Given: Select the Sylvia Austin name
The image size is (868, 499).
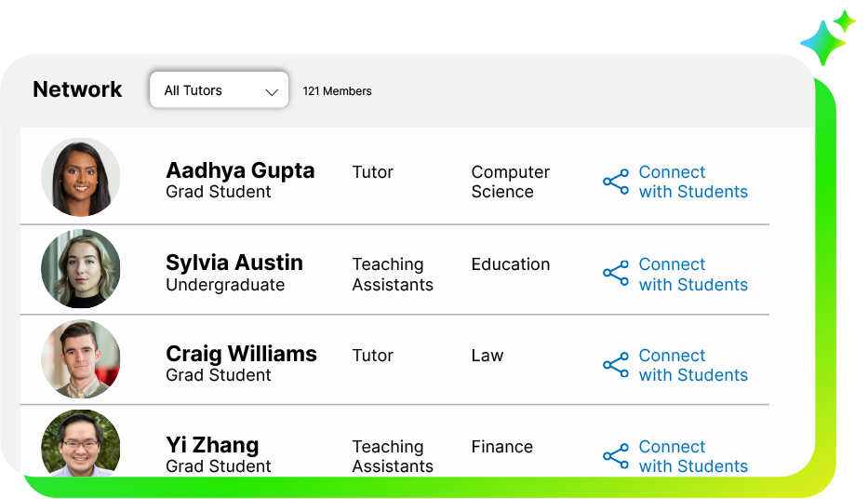Looking at the screenshot, I should 234,263.
